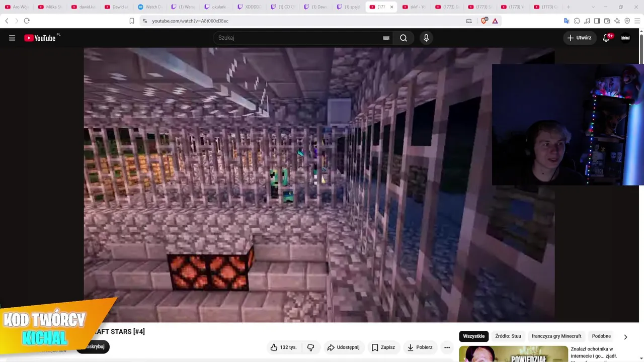Open a new browser tab
This screenshot has width=644, height=362.
(x=569, y=7)
